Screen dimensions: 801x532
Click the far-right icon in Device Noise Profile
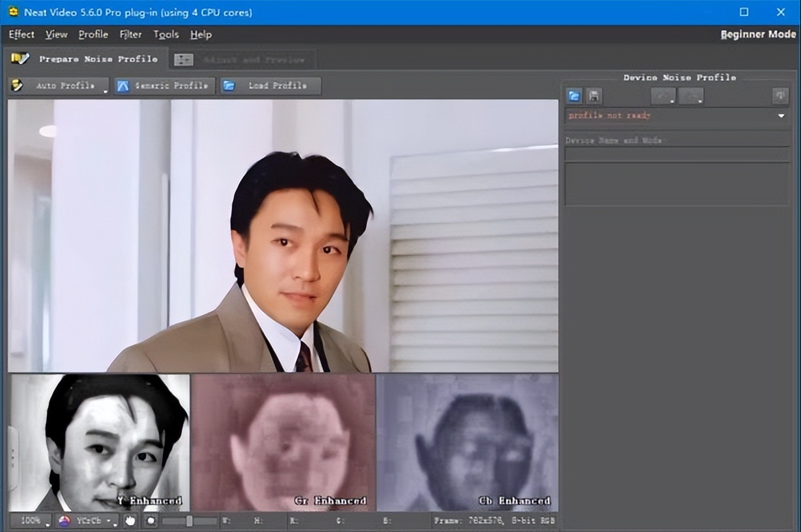point(781,95)
